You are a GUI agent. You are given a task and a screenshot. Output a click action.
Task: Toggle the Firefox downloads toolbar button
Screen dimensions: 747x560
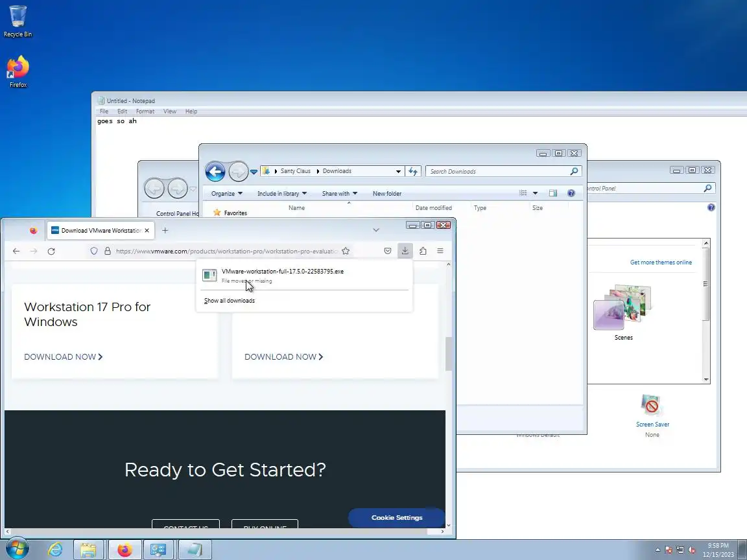coord(405,250)
